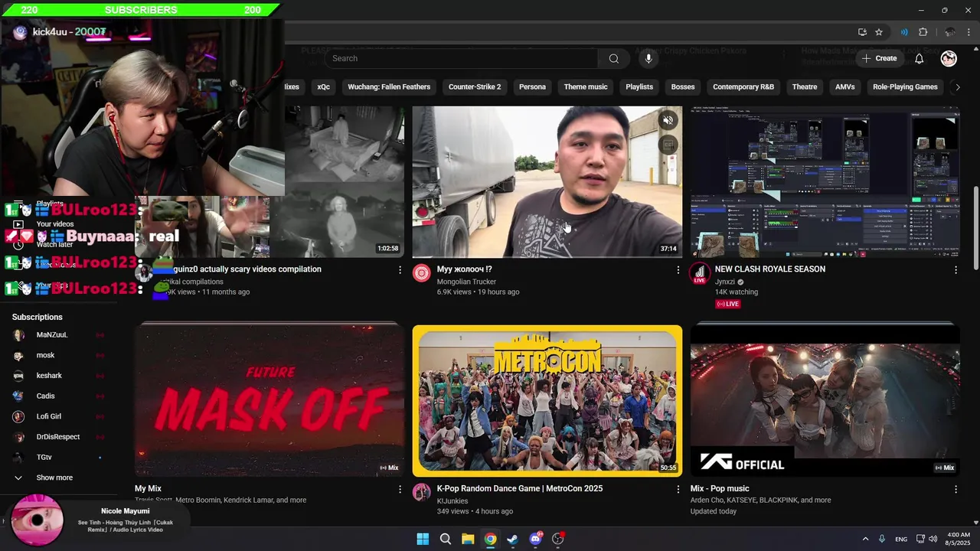Open Discord from taskbar
Screen dimensions: 980x551
point(535,539)
